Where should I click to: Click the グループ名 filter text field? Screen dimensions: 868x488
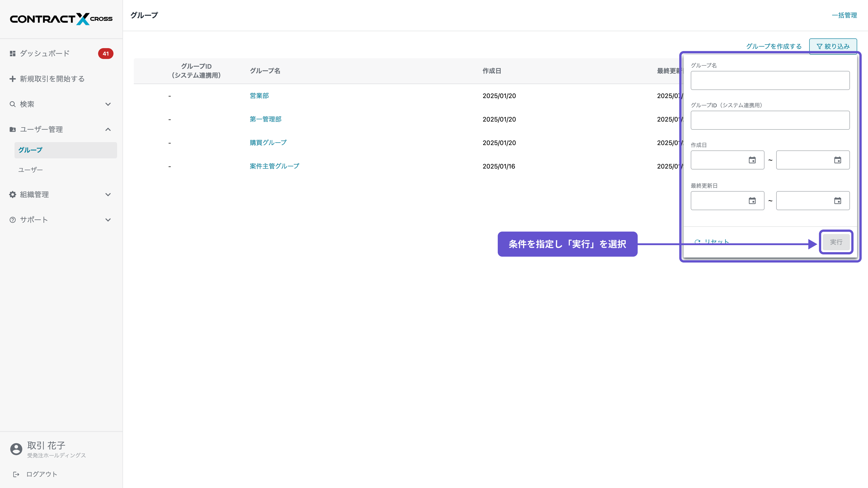point(770,80)
